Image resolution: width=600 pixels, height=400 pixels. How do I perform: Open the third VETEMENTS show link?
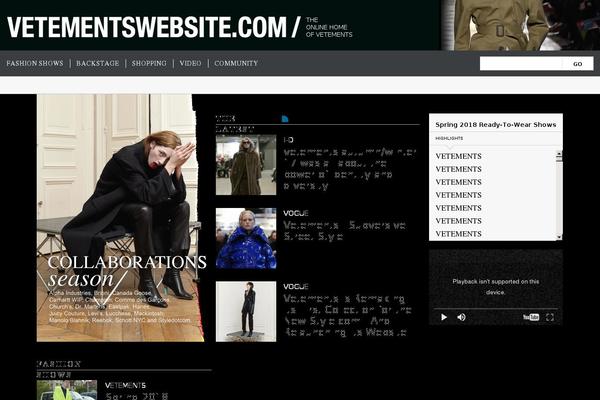pos(458,182)
